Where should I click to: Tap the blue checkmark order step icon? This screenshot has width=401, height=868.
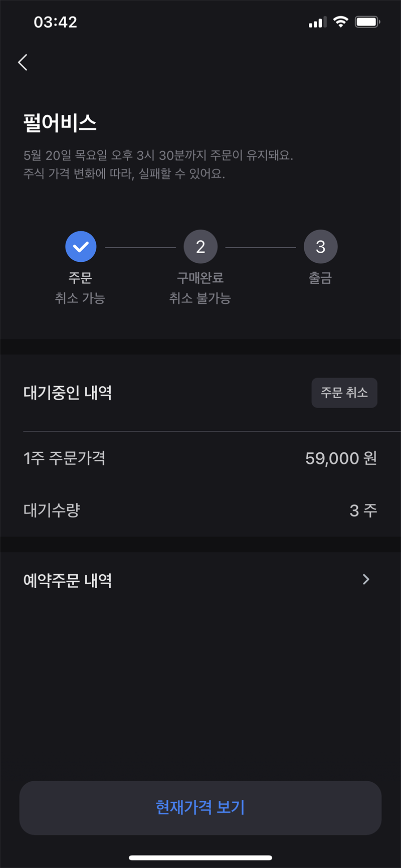(x=81, y=247)
